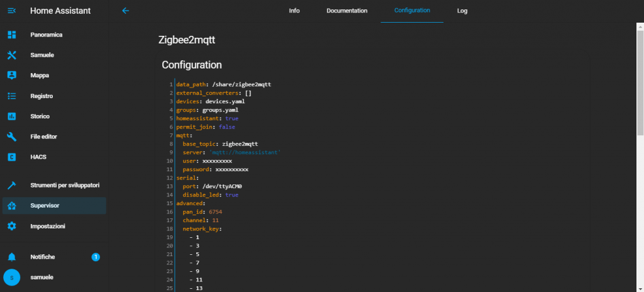Click the Registro list icon
The width and height of the screenshot is (644, 292).
coord(12,96)
